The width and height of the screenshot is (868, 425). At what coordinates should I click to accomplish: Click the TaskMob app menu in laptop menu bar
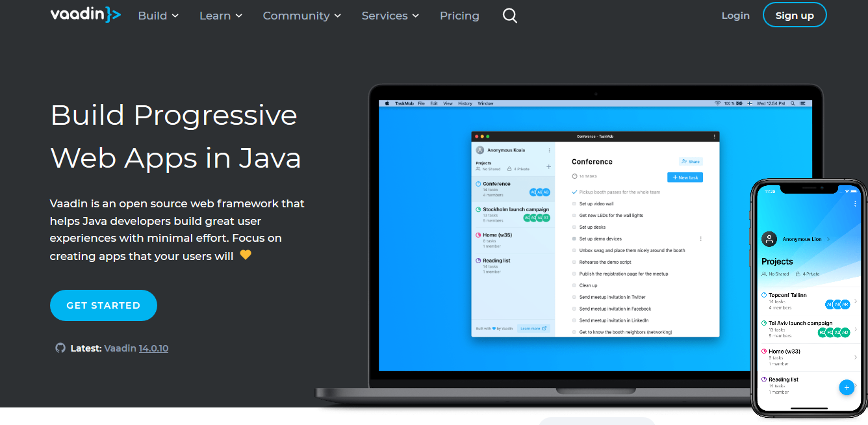pos(403,103)
